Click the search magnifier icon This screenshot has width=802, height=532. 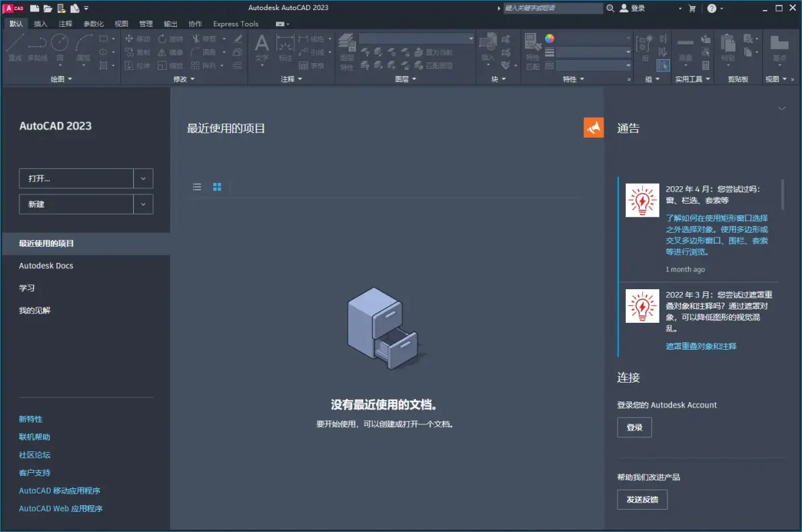coord(610,8)
